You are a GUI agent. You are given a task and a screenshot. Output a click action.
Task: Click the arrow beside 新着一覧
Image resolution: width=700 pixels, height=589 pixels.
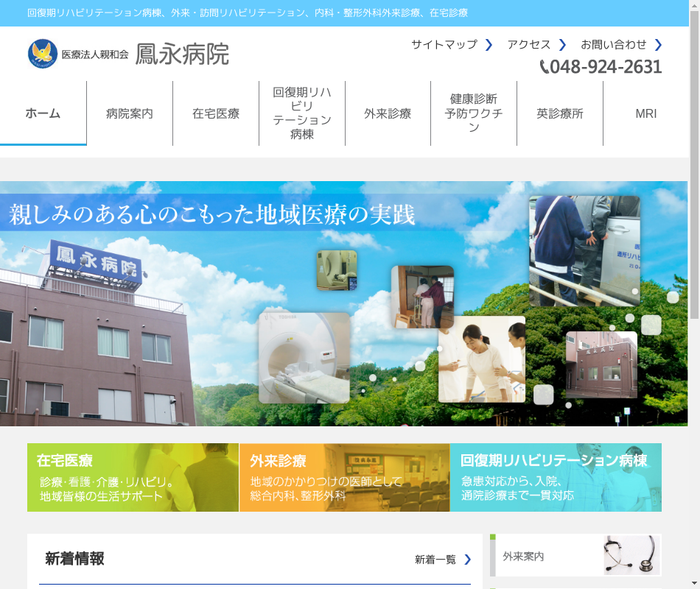[467, 560]
